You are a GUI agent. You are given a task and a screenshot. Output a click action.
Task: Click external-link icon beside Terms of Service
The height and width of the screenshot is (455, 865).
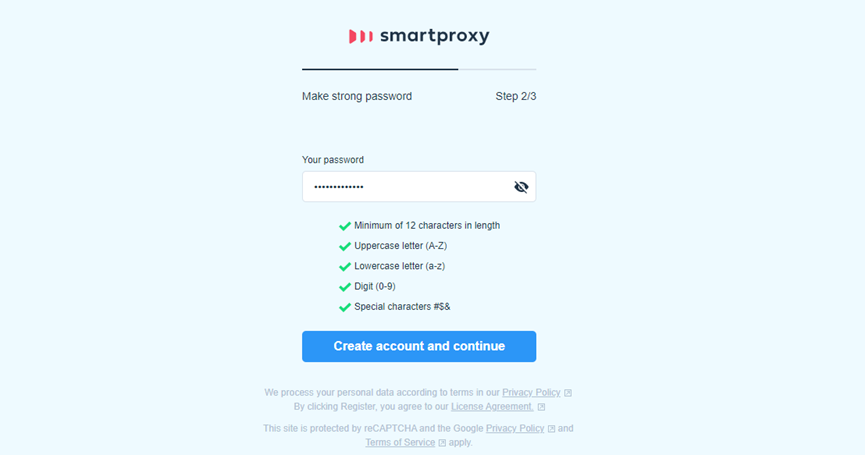click(x=442, y=443)
